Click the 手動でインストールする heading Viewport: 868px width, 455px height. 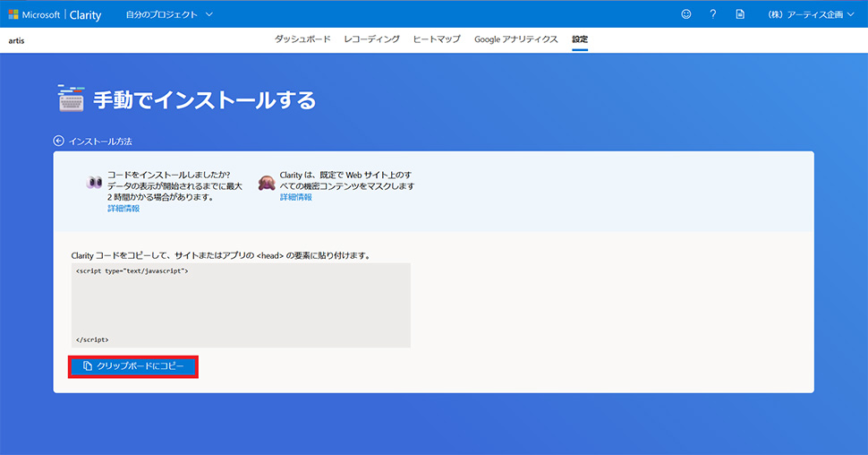point(204,99)
